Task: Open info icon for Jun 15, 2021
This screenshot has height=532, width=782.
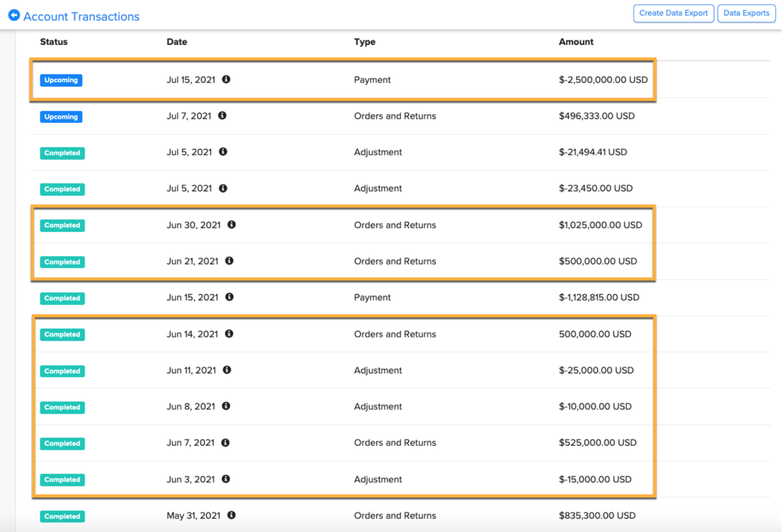Action: (229, 297)
